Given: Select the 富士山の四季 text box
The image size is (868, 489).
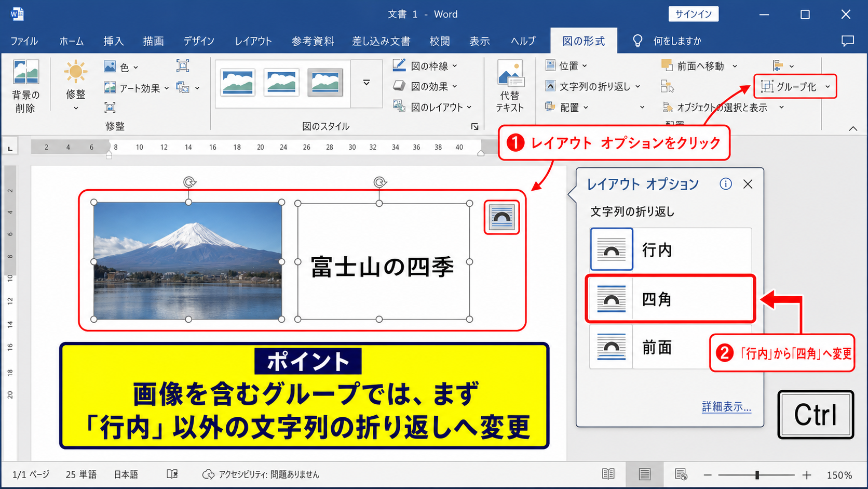Looking at the screenshot, I should (x=384, y=261).
